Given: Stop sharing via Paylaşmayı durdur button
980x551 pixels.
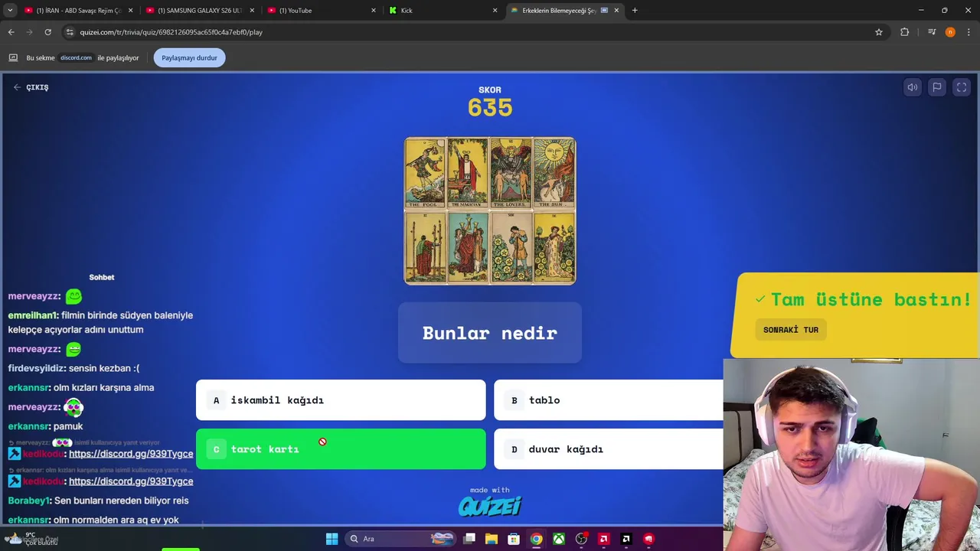Looking at the screenshot, I should [x=189, y=57].
